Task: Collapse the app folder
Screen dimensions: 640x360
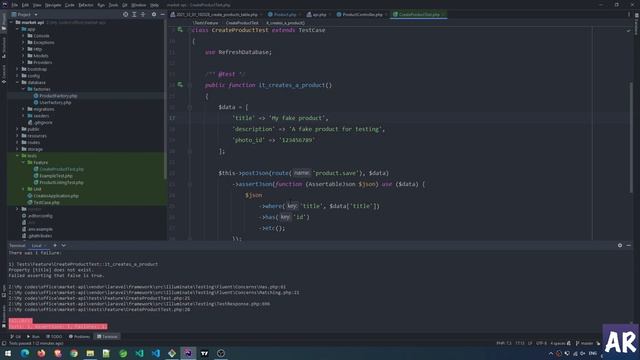Action: point(18,29)
